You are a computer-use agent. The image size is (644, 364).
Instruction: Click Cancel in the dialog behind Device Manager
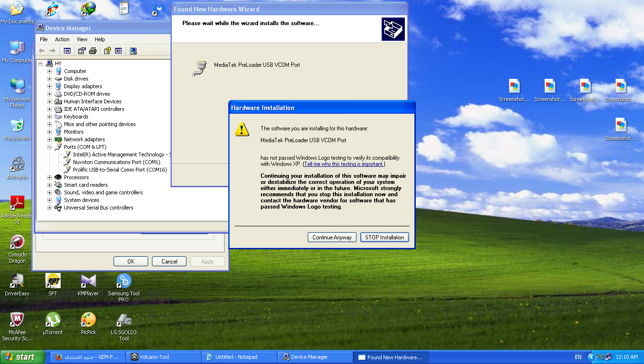point(169,262)
